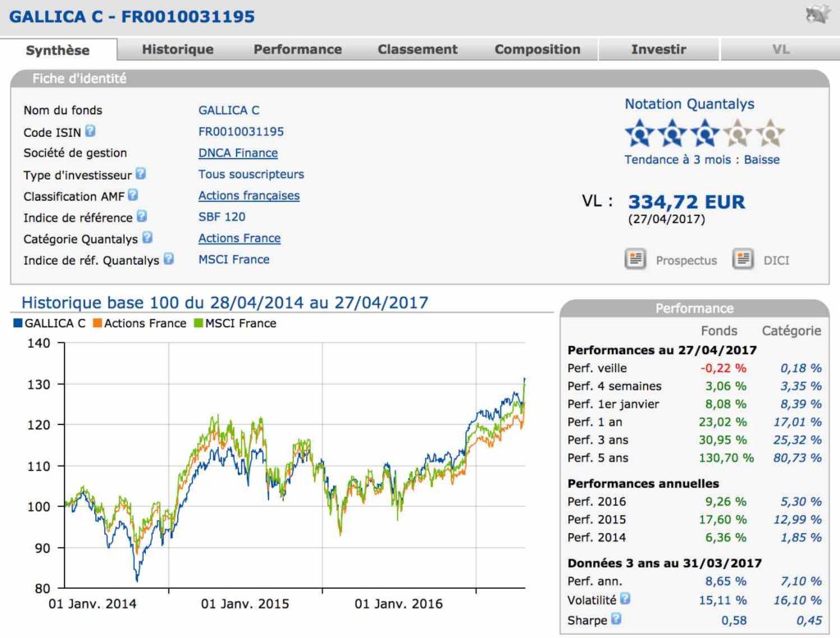840x638 pixels.
Task: Click Tendance à 3 mois : Baisse
Action: tap(702, 160)
